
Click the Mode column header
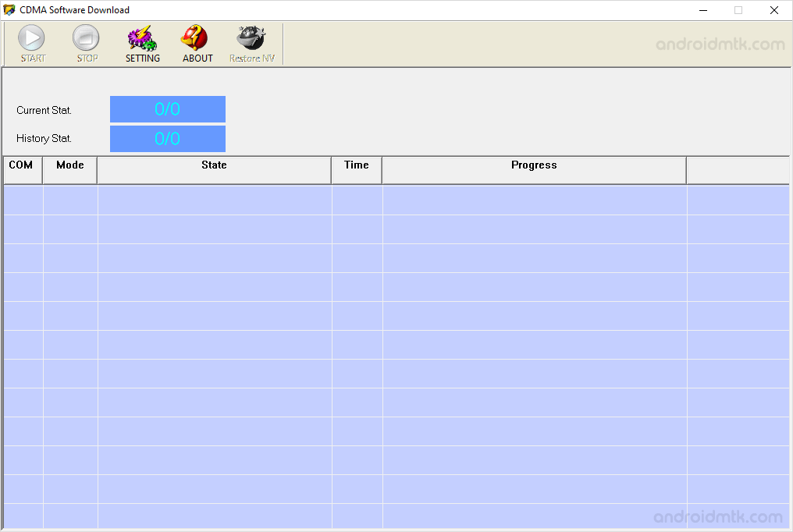click(x=69, y=169)
